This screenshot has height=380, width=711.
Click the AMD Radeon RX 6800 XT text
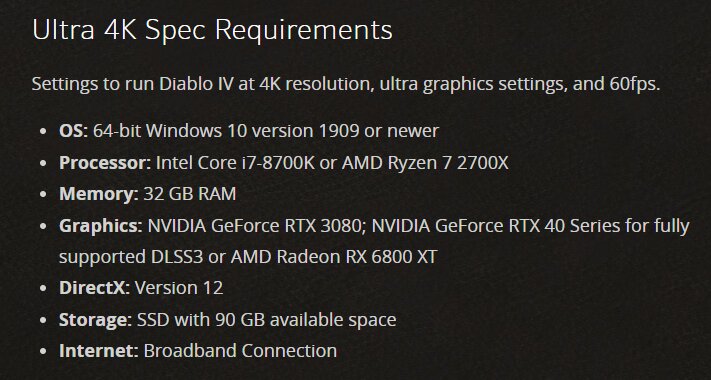pos(334,257)
